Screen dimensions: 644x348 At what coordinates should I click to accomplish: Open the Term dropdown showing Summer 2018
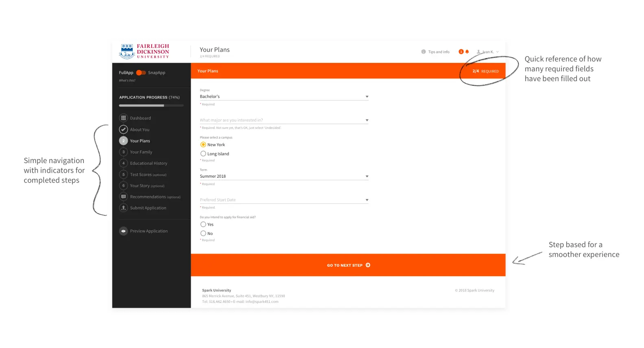click(x=284, y=176)
